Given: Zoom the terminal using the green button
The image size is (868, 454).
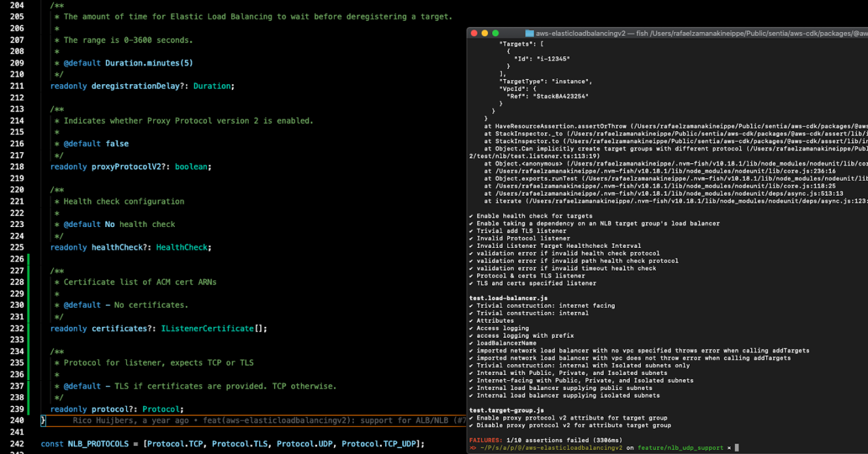Looking at the screenshot, I should [495, 33].
